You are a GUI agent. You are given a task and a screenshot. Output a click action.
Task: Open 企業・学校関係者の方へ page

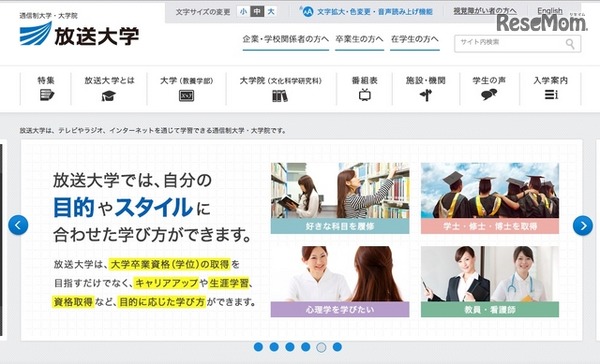[x=285, y=39]
